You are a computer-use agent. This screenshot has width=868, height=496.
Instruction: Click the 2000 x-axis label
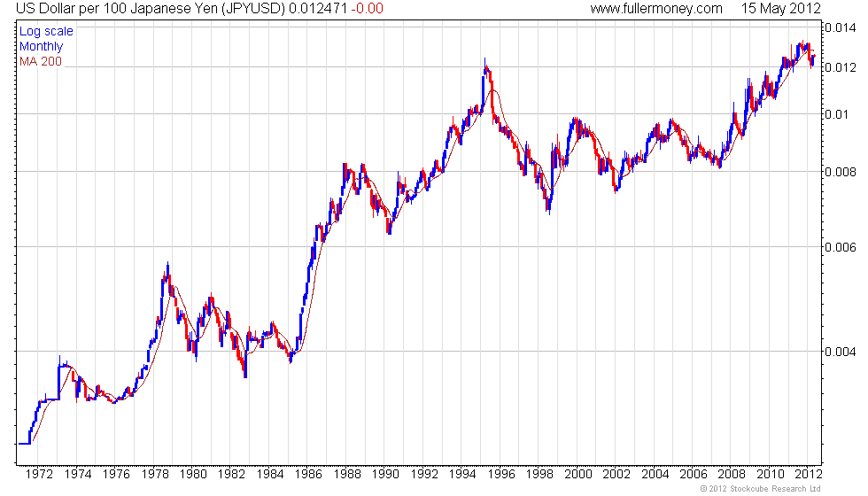click(577, 475)
